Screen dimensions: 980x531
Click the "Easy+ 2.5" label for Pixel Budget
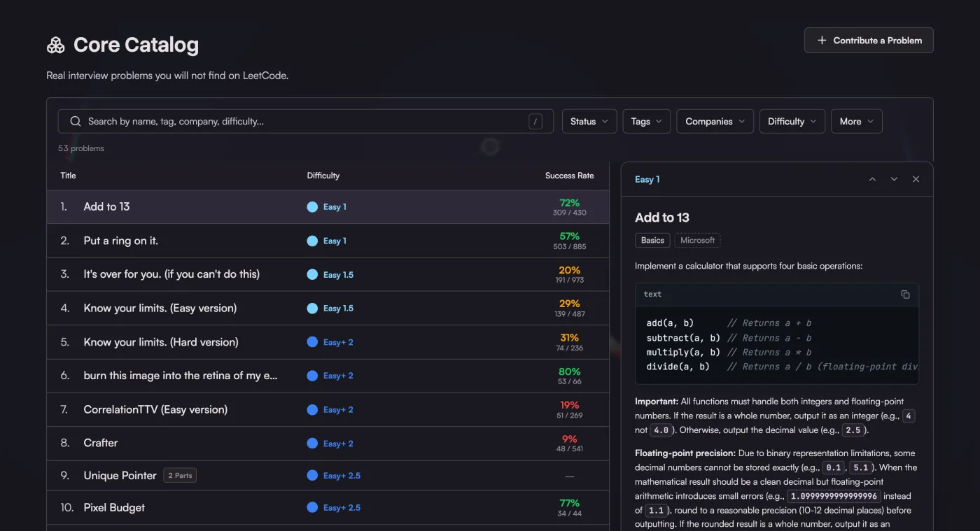pos(342,508)
